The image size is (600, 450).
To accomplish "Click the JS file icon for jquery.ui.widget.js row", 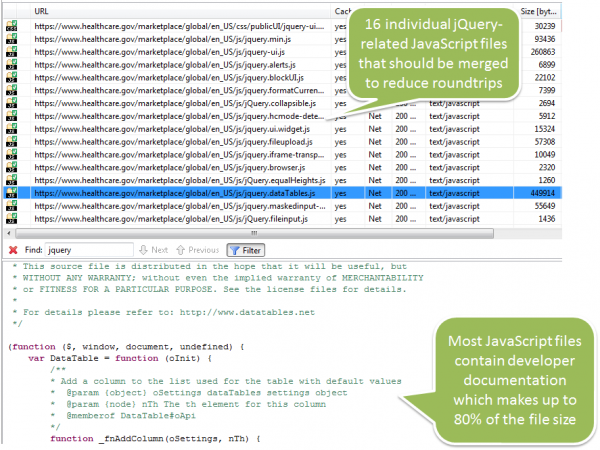I will (11, 129).
